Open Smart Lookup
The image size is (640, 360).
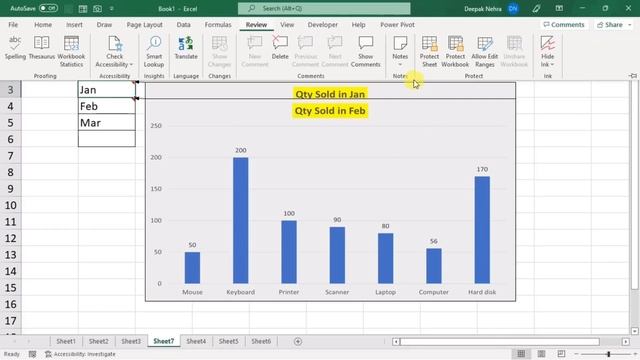click(154, 51)
